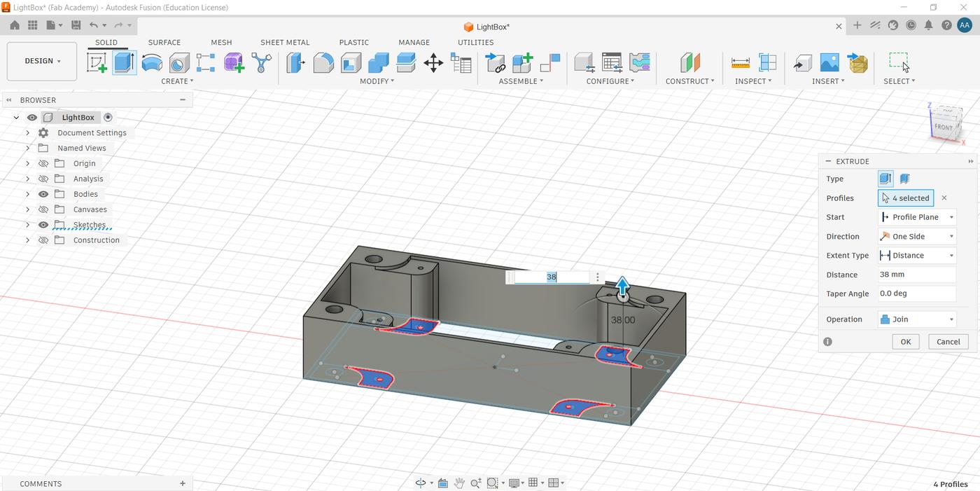Select the New Component icon
This screenshot has height=491, width=980.
tap(523, 62)
